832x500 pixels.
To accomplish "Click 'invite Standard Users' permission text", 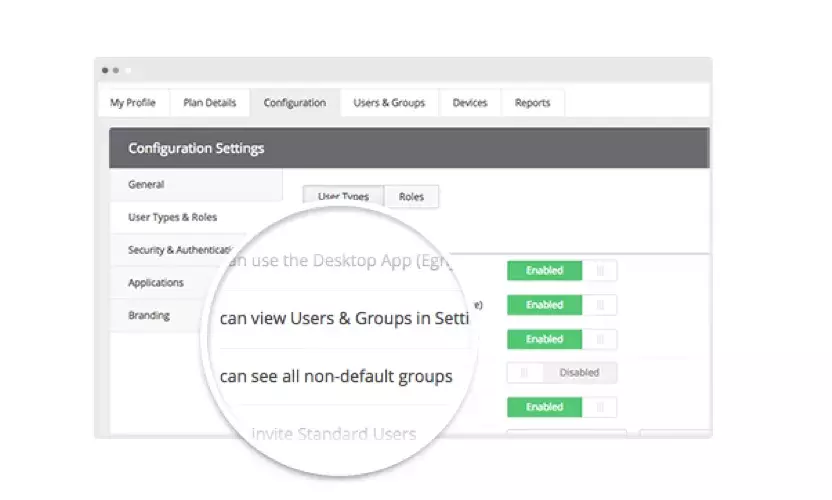I will 334,434.
